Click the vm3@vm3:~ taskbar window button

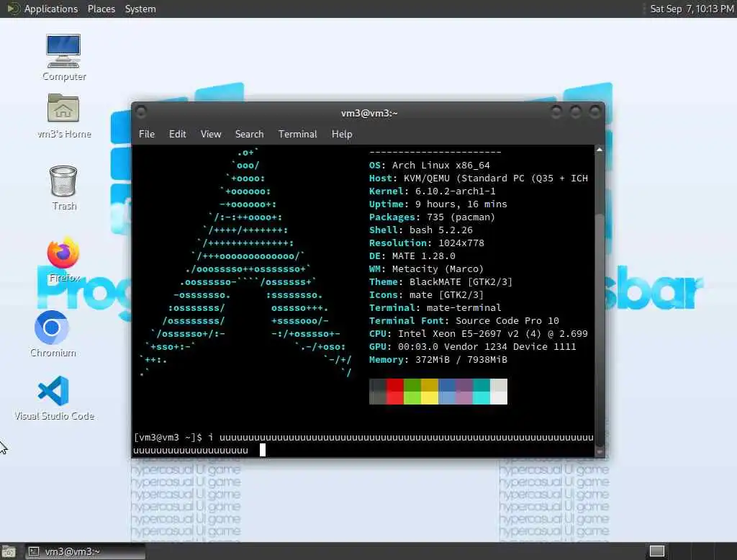85,551
